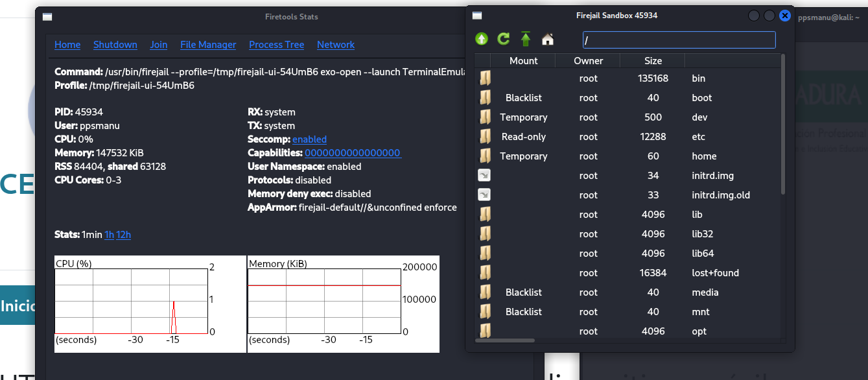Open the Network link
The image size is (868, 380).
tap(336, 45)
